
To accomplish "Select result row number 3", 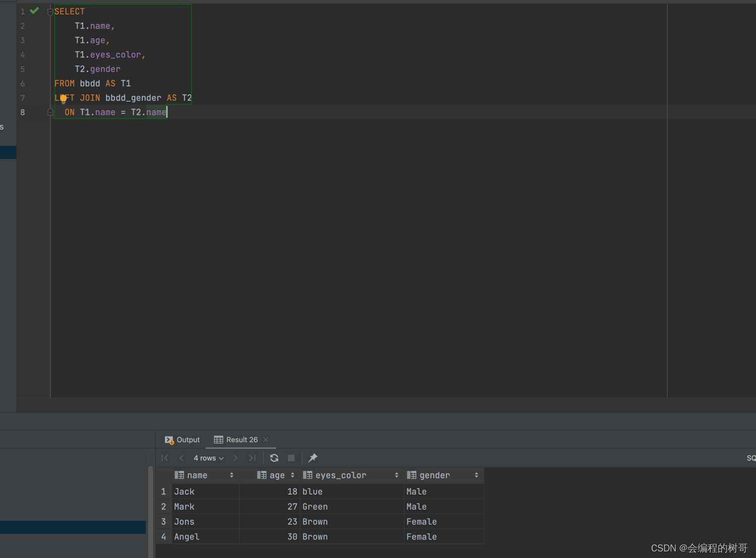I will coord(164,522).
